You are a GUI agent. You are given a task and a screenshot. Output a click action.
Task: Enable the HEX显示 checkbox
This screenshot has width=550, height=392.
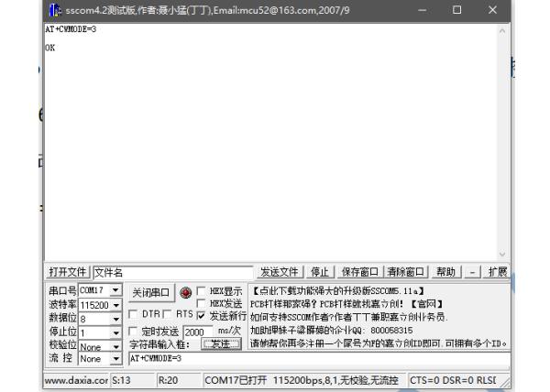[202, 291]
